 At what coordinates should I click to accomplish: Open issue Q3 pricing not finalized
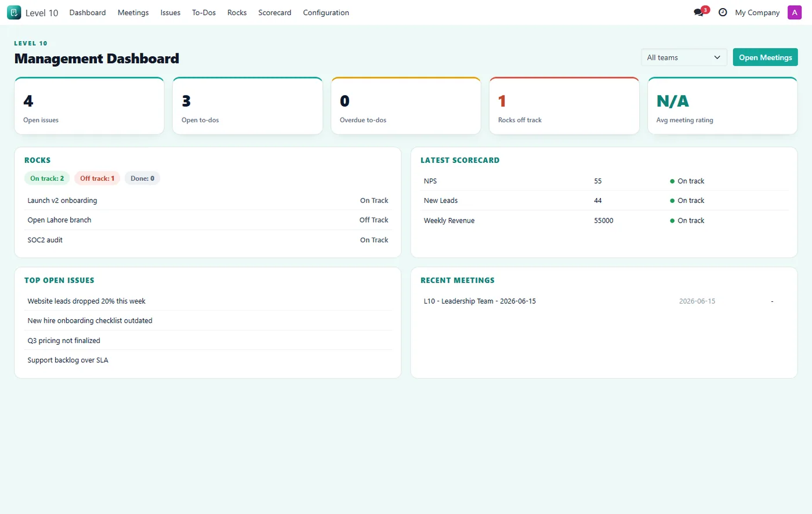point(208,341)
